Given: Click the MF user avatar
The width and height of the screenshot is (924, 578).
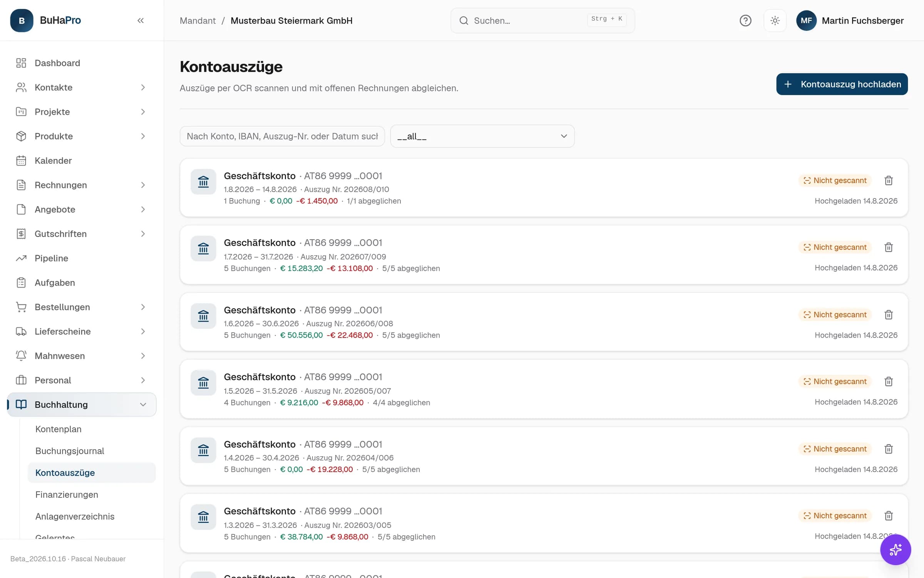Looking at the screenshot, I should coord(806,20).
